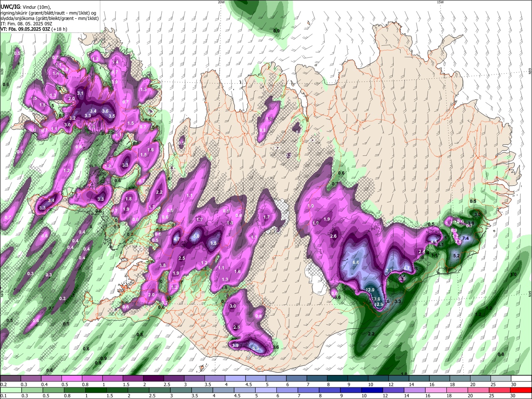Click the 5.2 precipitation value
Viewport: 532px width, 399px height.
[456, 256]
